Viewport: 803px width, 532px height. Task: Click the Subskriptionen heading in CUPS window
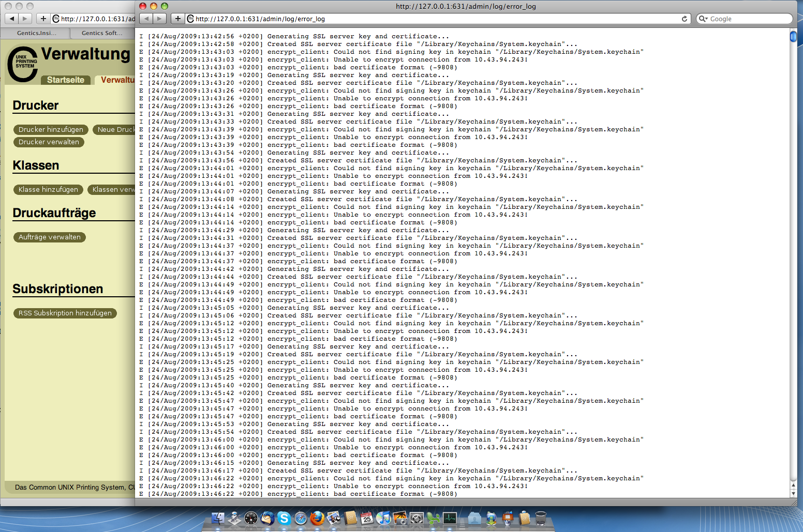pyautogui.click(x=58, y=289)
